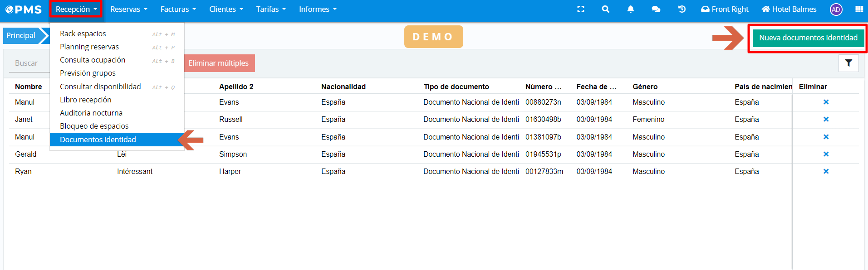Image resolution: width=868 pixels, height=270 pixels.
Task: Select Documentos identidad menu entry
Action: [98, 140]
